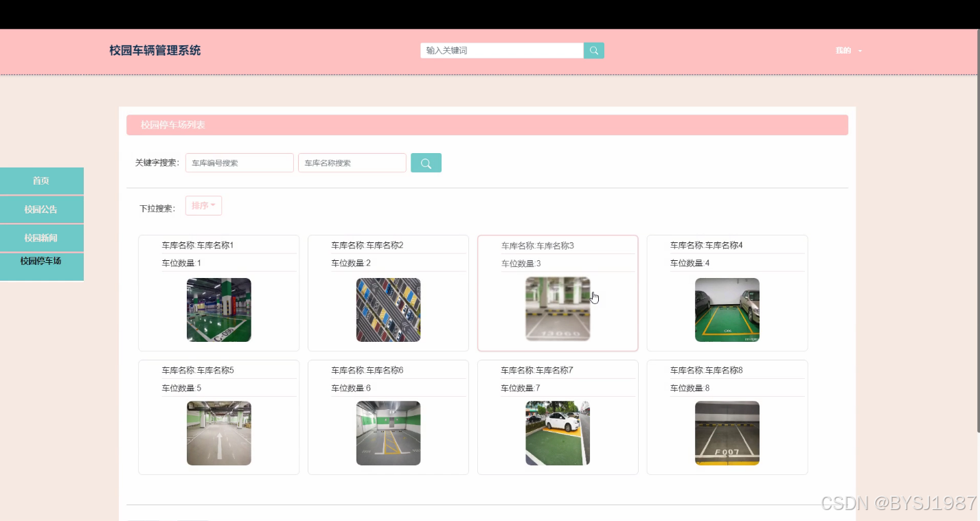This screenshot has height=521, width=980.
Task: Focus the 车库编号搜索 input field
Action: coord(240,163)
